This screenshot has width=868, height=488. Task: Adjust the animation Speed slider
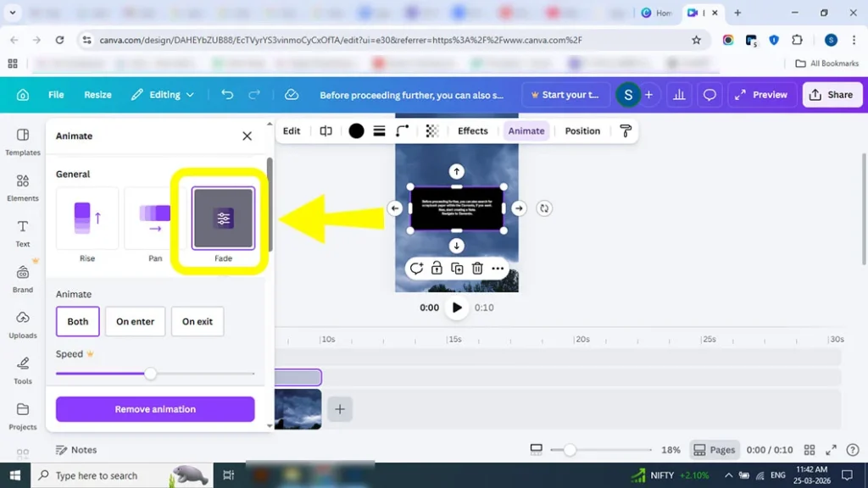coord(151,373)
